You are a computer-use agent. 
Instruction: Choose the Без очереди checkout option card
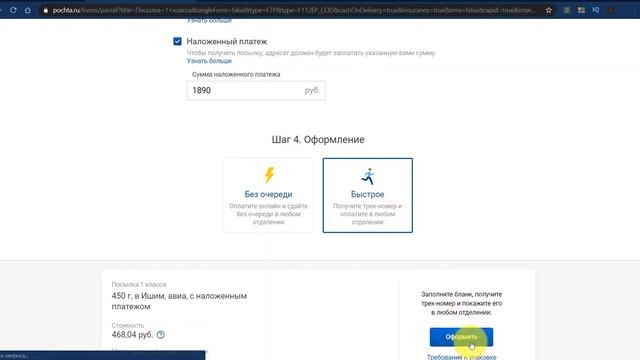click(x=269, y=195)
